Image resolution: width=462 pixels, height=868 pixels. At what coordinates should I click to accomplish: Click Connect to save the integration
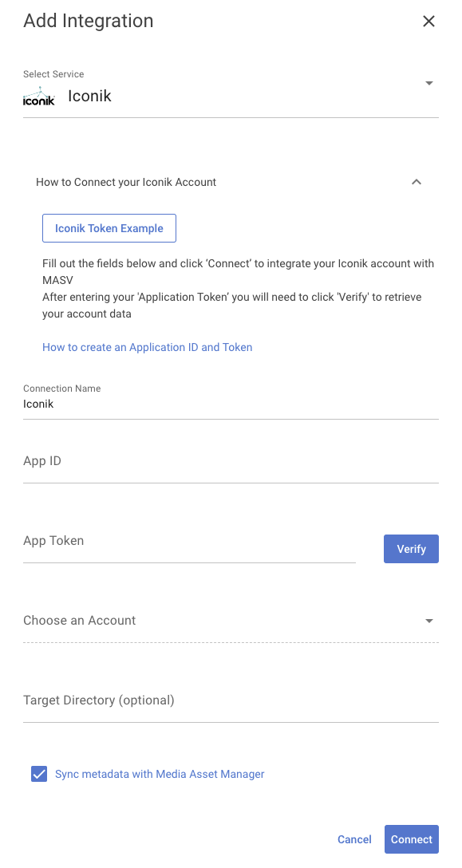(x=411, y=839)
